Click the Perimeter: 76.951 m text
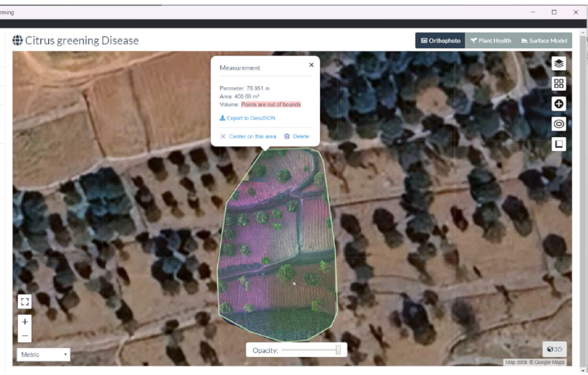Viewport: 588px width, 375px height. [245, 88]
